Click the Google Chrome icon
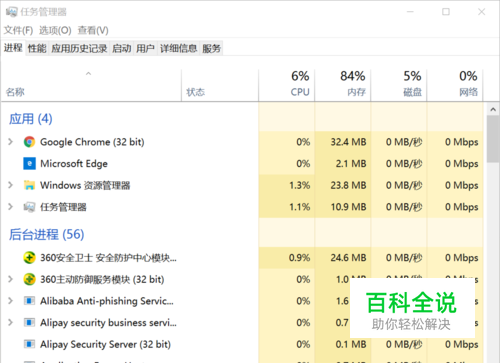The height and width of the screenshot is (363, 500). coord(29,142)
